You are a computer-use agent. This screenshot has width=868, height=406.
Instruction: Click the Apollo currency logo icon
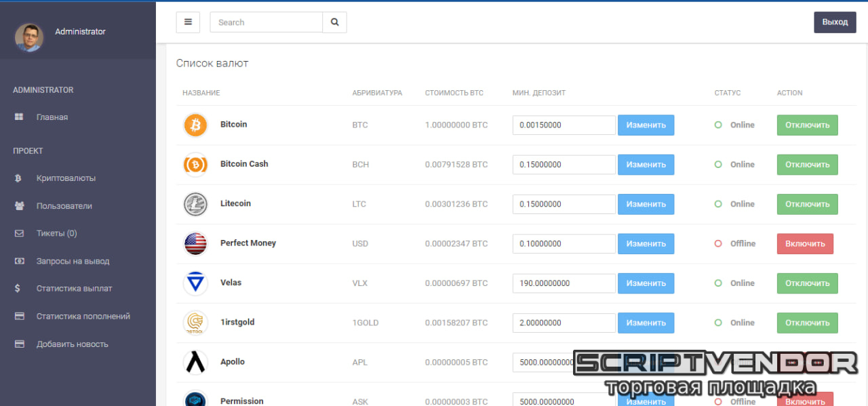coord(195,362)
